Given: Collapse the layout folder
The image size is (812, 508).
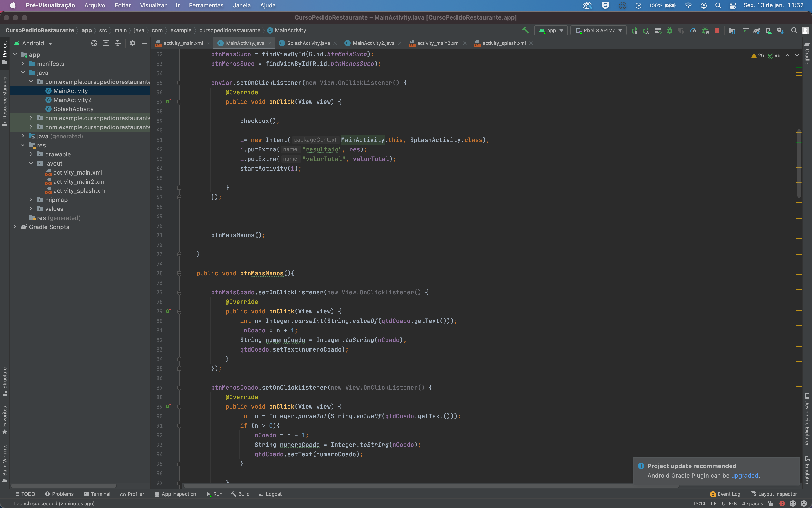Looking at the screenshot, I should tap(31, 163).
